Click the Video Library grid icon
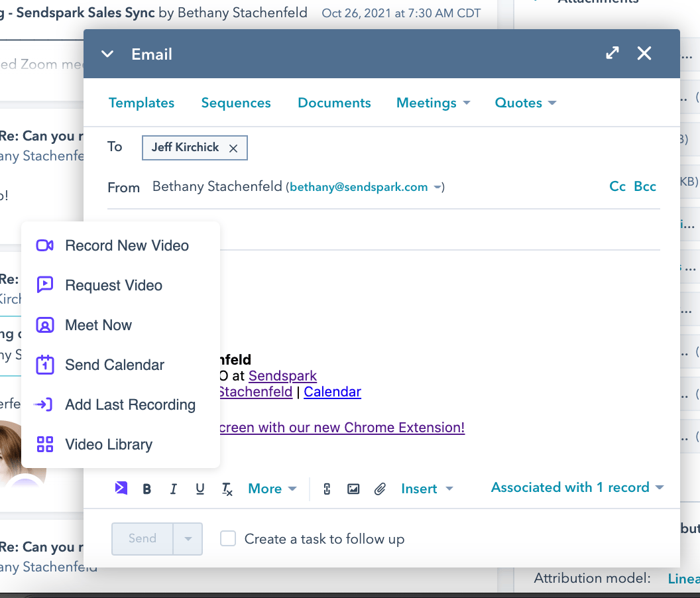The image size is (700, 598). (44, 444)
